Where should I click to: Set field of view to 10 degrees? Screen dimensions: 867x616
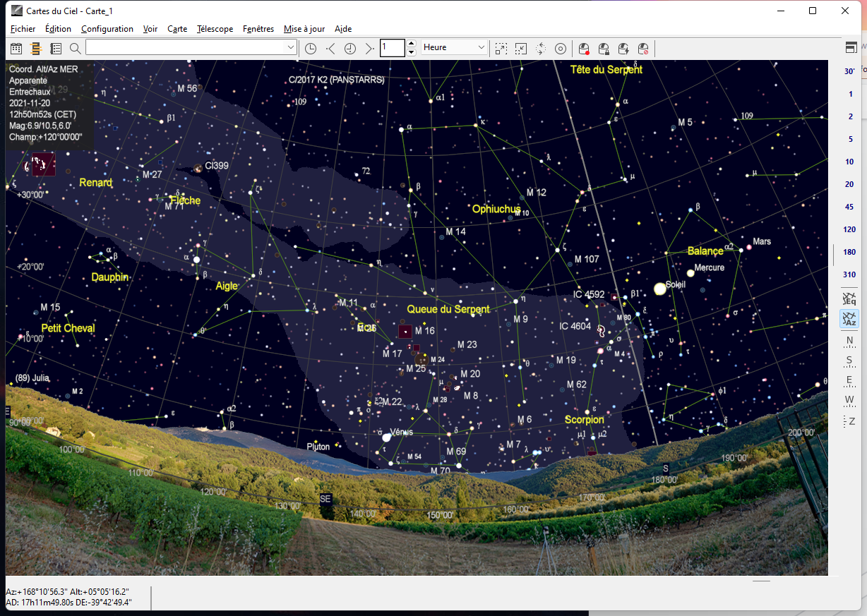tap(849, 162)
